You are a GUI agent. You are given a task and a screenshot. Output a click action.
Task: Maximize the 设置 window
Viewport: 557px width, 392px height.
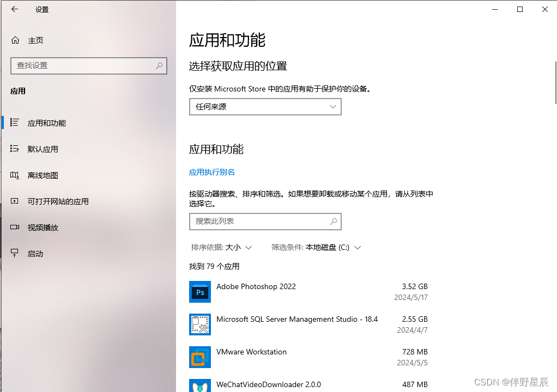[520, 9]
